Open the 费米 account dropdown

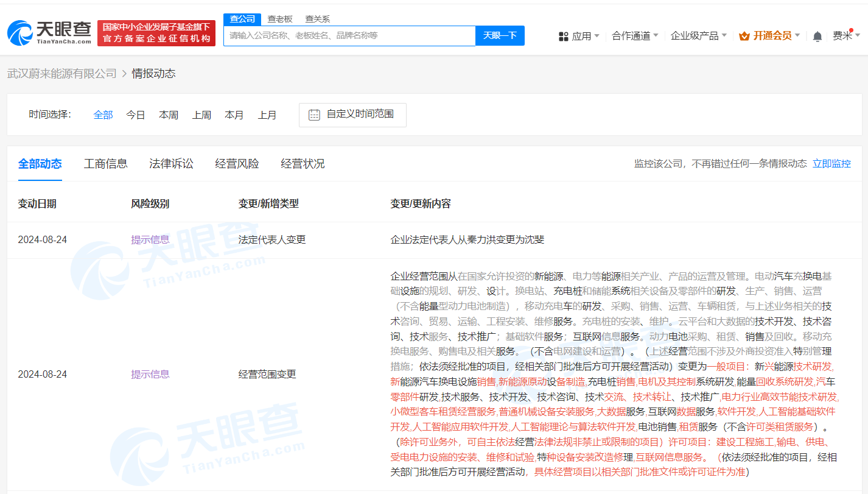tap(843, 36)
